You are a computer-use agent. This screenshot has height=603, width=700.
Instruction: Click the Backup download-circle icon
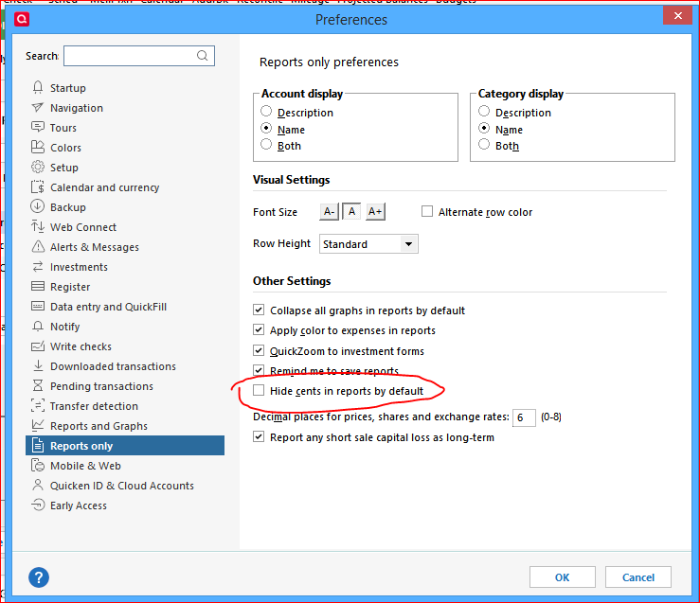38,206
